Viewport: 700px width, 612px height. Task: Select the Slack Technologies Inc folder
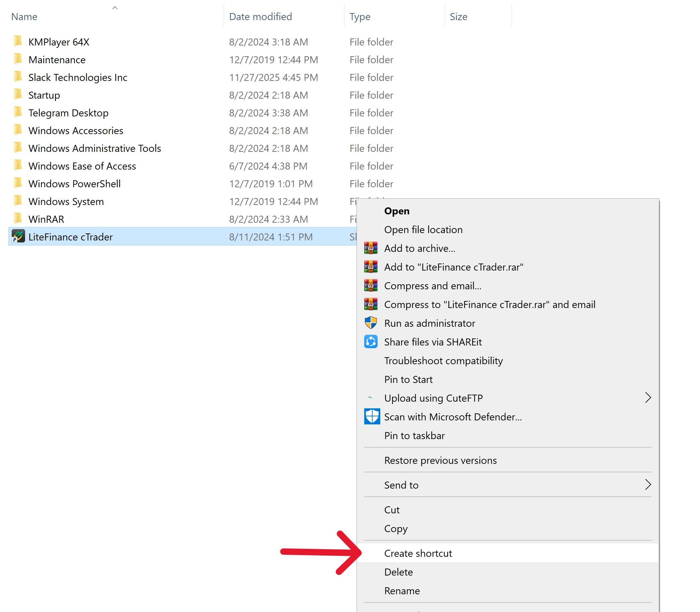pyautogui.click(x=78, y=78)
